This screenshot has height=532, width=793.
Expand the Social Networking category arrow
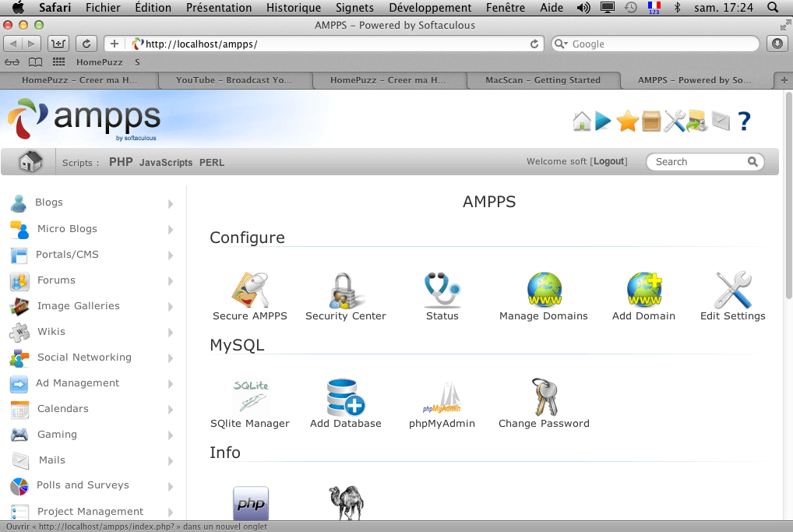(171, 358)
